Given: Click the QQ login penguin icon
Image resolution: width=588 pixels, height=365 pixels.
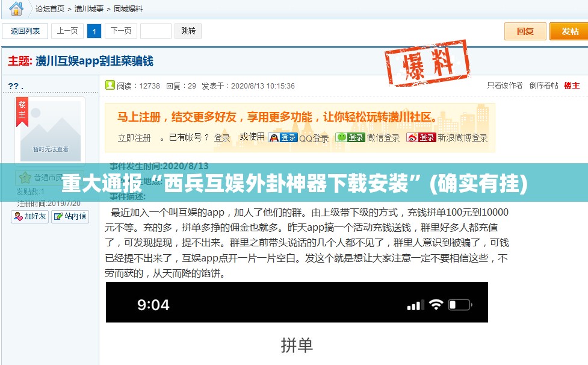Looking at the screenshot, I should [274, 137].
